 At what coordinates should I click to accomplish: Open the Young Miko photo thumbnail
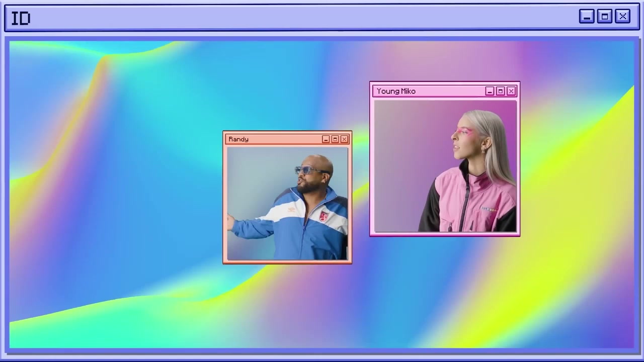pyautogui.click(x=445, y=166)
